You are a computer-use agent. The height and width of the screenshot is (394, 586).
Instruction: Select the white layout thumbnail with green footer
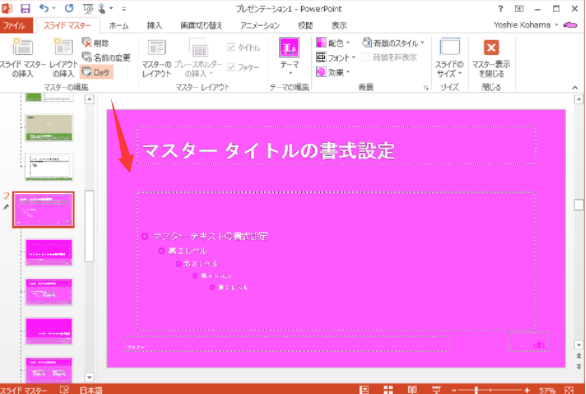[x=49, y=167]
